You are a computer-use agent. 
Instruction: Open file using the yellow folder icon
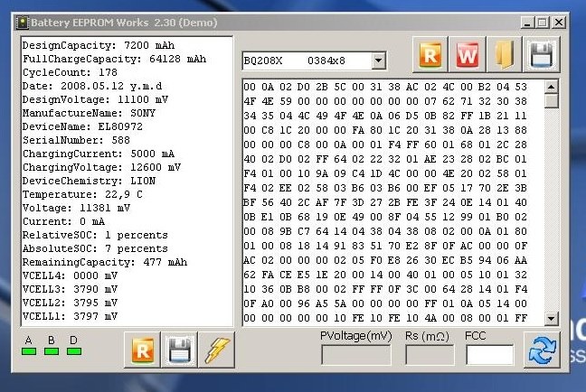click(x=504, y=55)
